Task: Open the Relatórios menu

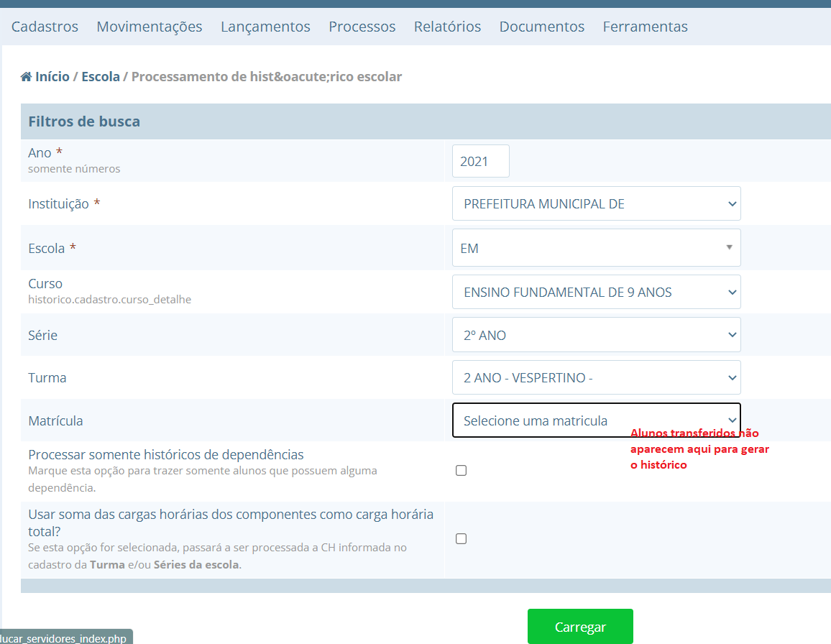Action: 447,27
